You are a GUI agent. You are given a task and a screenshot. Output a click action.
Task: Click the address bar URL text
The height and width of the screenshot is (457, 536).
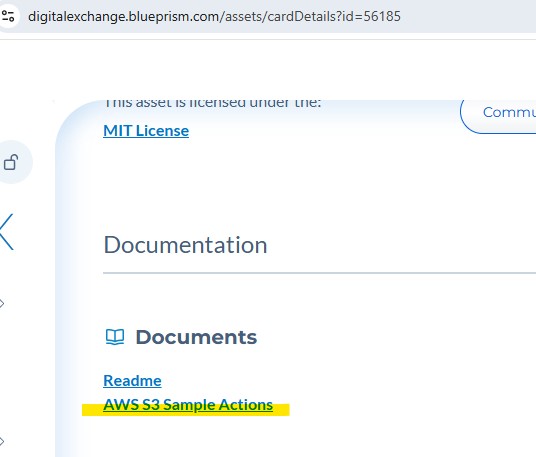point(214,16)
